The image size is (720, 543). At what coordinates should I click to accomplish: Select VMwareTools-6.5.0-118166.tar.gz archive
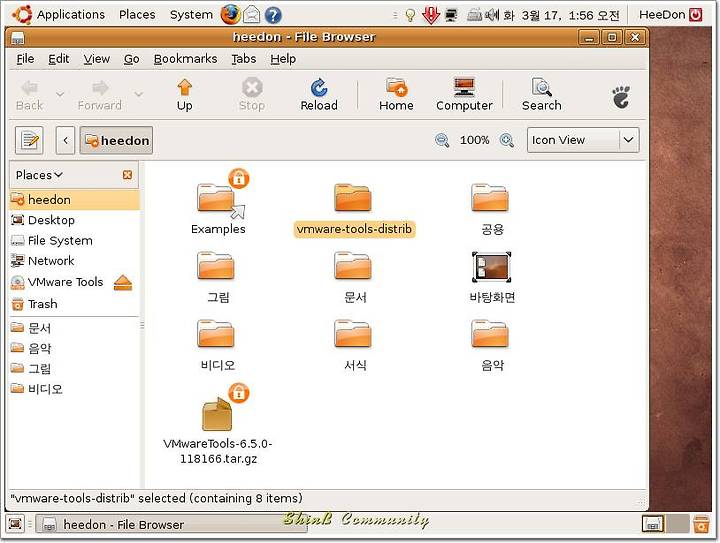pyautogui.click(x=218, y=413)
